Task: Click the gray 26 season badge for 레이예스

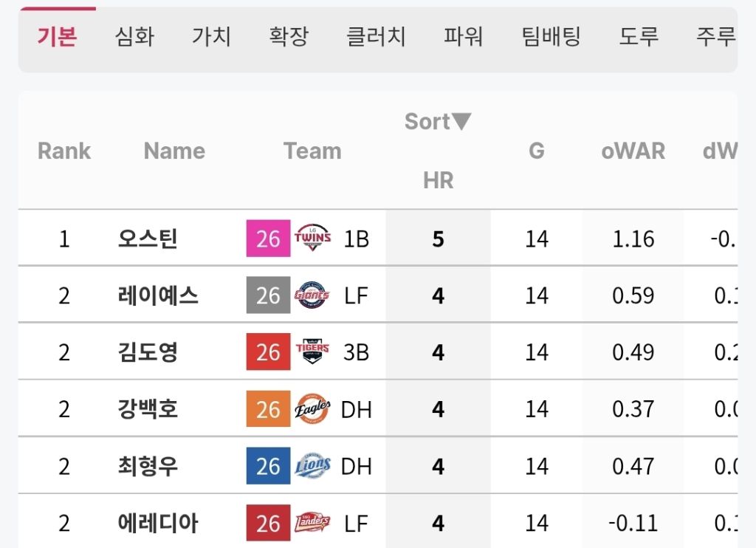Action: [268, 295]
